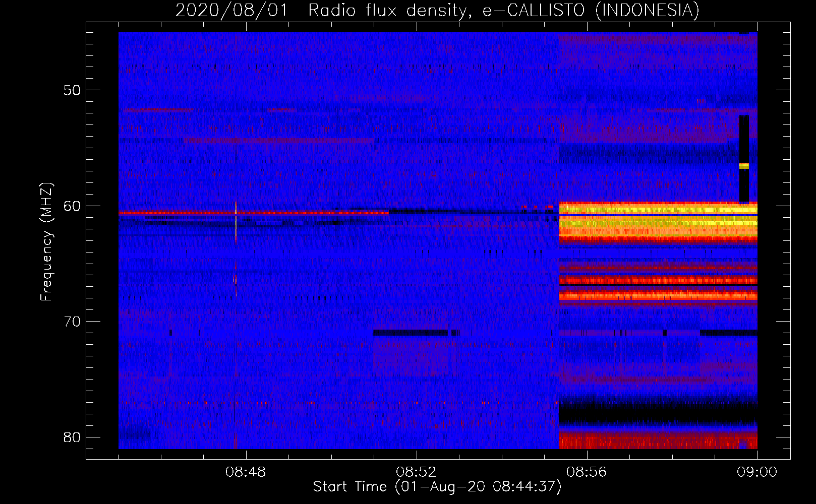Click the 08:52 time tick label

point(416,472)
